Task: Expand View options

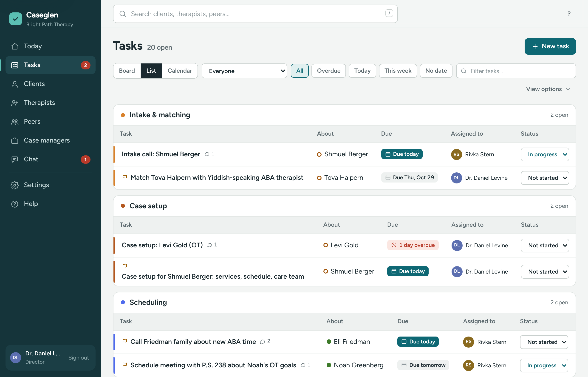Action: tap(548, 89)
